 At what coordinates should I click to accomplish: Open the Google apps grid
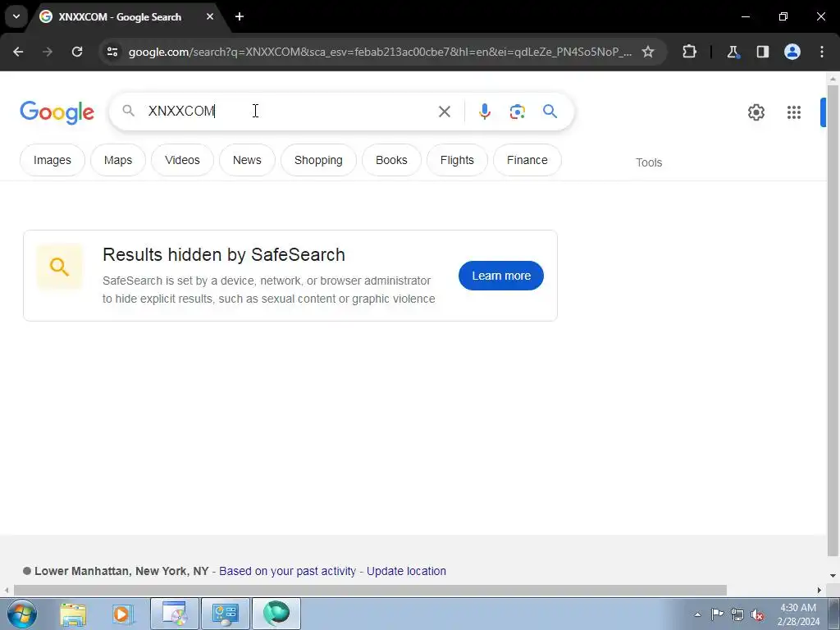[x=794, y=112]
